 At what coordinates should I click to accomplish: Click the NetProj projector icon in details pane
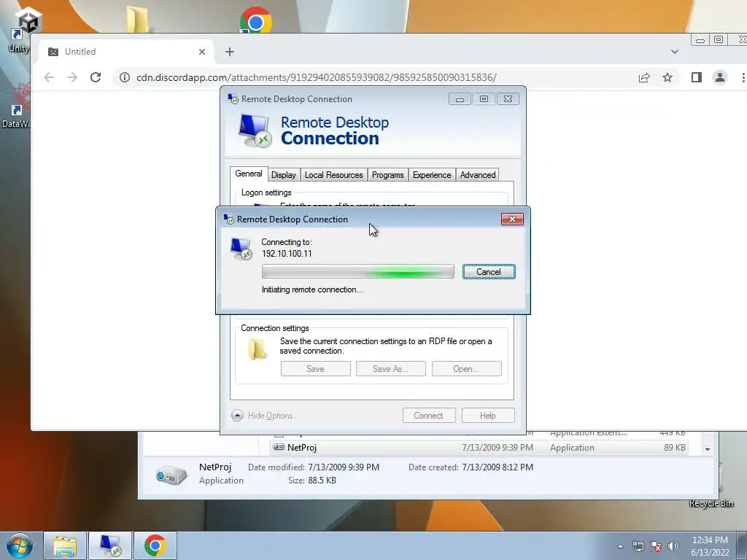(x=171, y=475)
